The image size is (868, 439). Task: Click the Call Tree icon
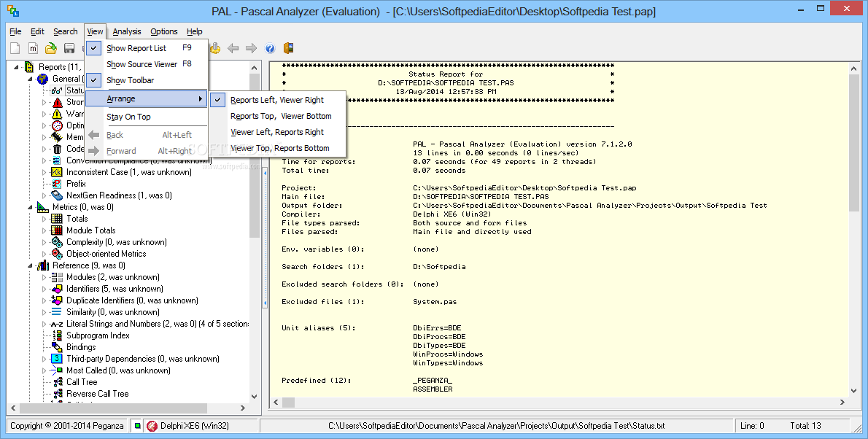pyautogui.click(x=58, y=382)
